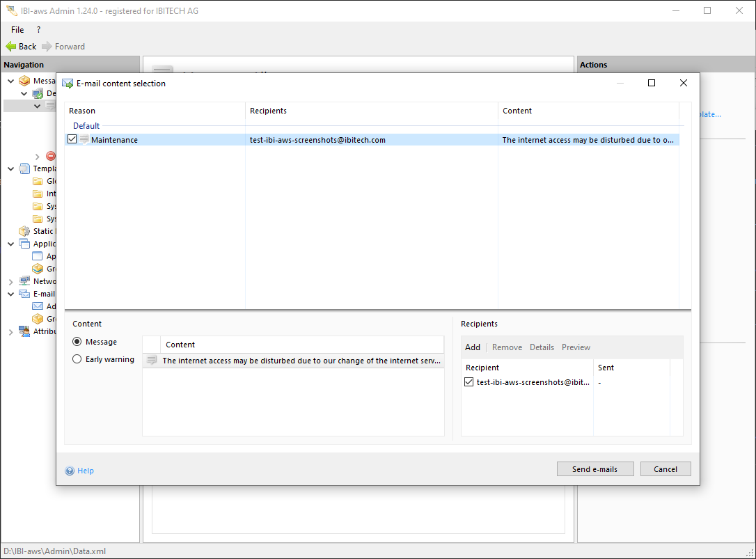
Task: Click the E-mail envelope icon in navigation tree
Action: (x=25, y=294)
